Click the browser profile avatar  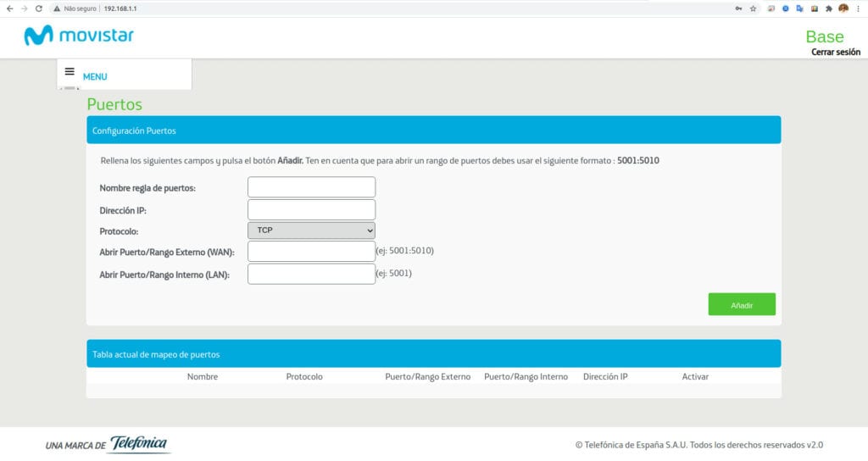point(843,8)
